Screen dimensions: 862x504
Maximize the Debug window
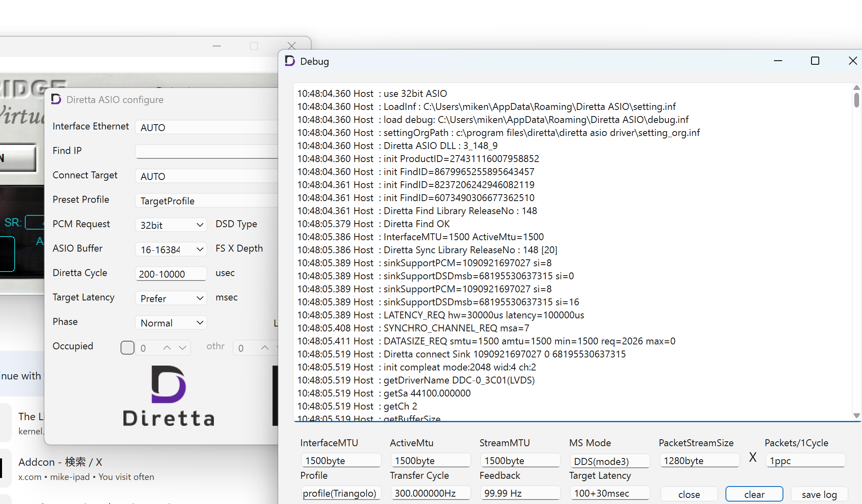[815, 61]
